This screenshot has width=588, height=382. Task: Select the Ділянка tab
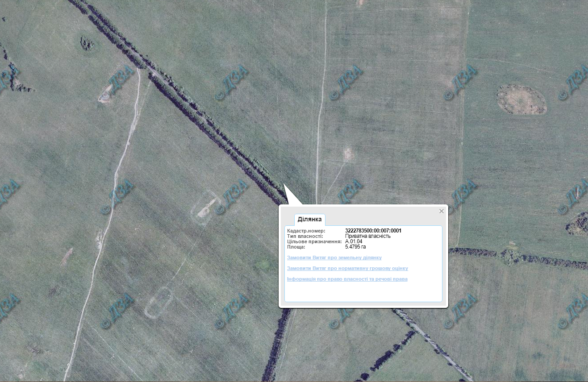[309, 219]
